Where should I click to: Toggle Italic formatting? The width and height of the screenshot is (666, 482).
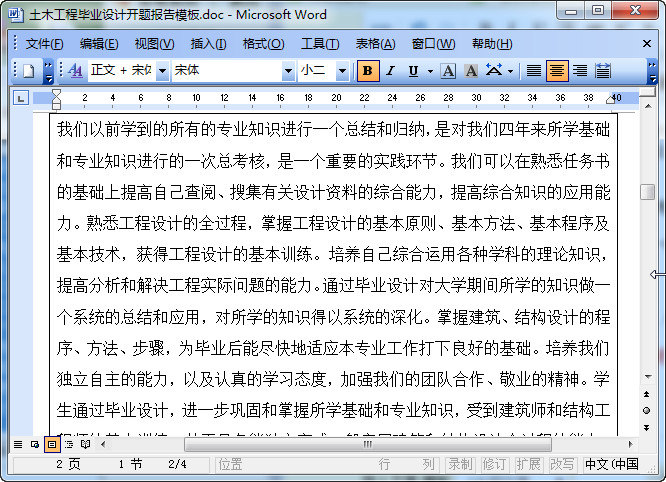[391, 70]
